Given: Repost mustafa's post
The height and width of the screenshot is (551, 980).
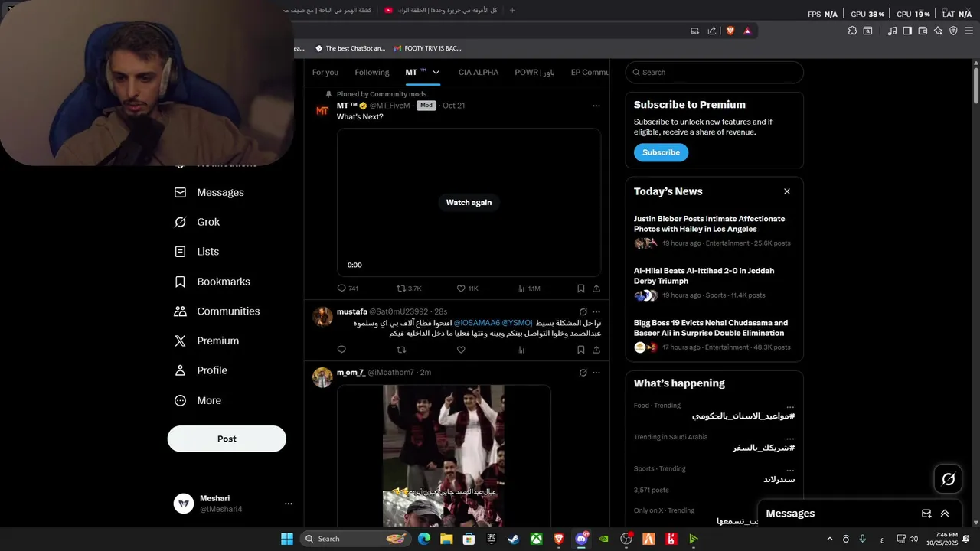Looking at the screenshot, I should click(401, 350).
